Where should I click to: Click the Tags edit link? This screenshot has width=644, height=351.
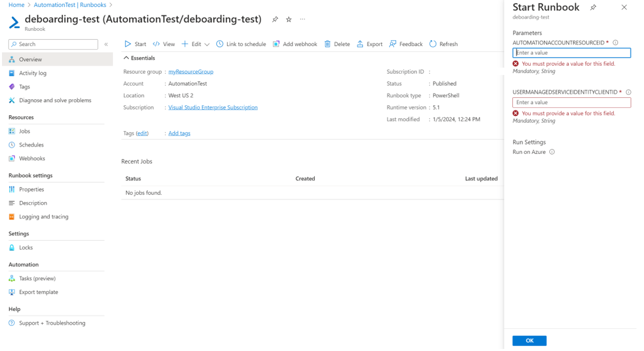[x=142, y=133]
